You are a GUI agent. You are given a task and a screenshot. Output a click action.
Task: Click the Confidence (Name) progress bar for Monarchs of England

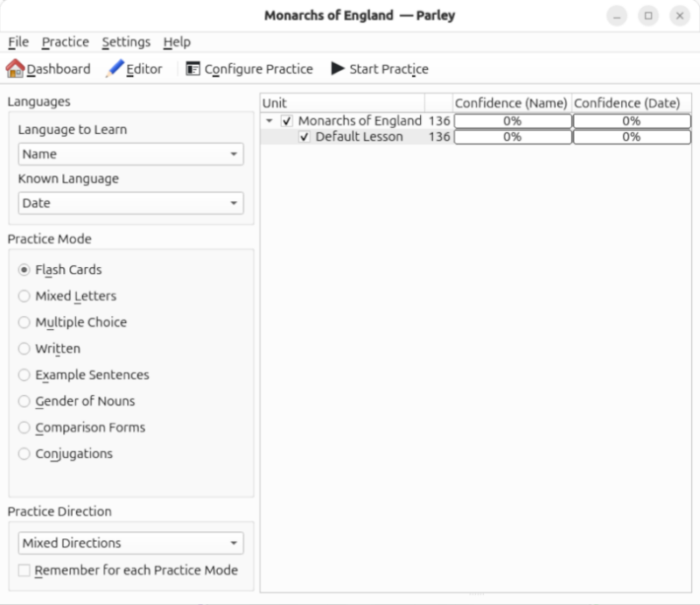click(x=512, y=121)
